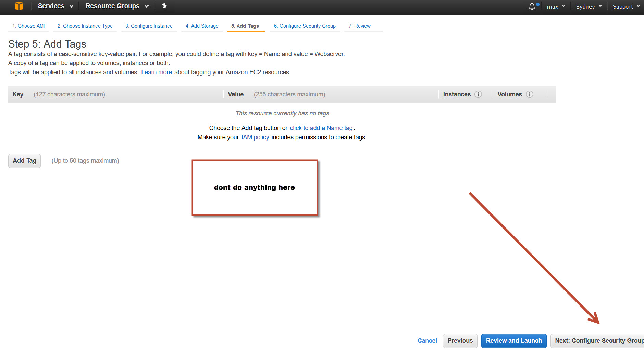
Task: Go to the Choose AMI step tab
Action: 28,26
